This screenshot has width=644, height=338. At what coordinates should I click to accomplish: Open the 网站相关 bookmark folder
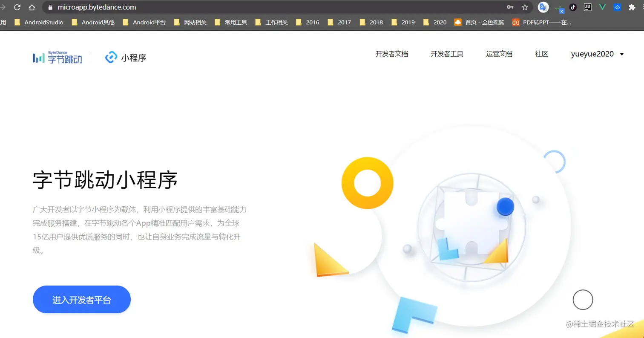(x=190, y=22)
